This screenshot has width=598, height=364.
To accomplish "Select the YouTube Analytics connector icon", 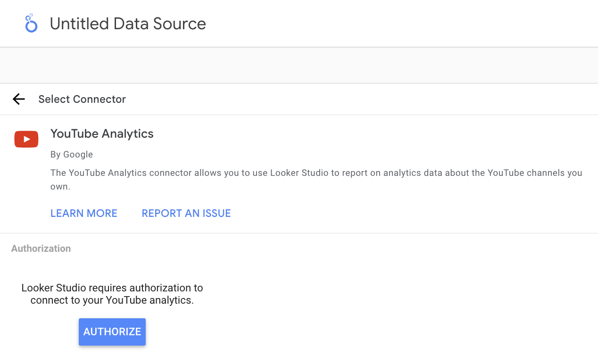I will (x=26, y=139).
